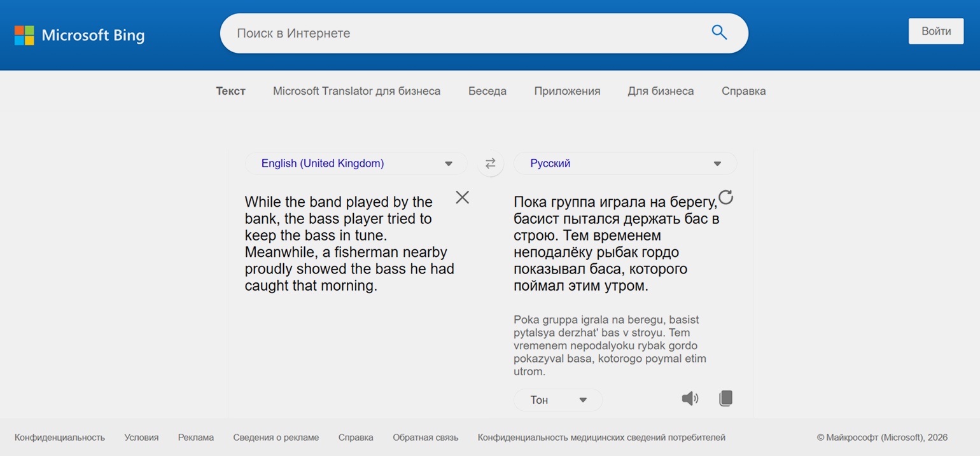Viewport: 980px width, 456px height.
Task: Click the Поиск в Интернете search field
Action: point(465,33)
